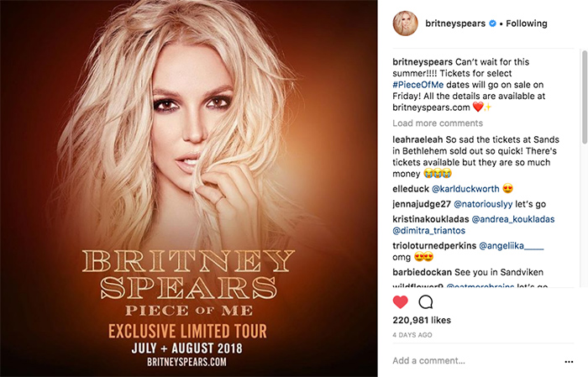Visit the @karlduckworth mention
Viewport: 588px width, 377px height.
(x=465, y=189)
